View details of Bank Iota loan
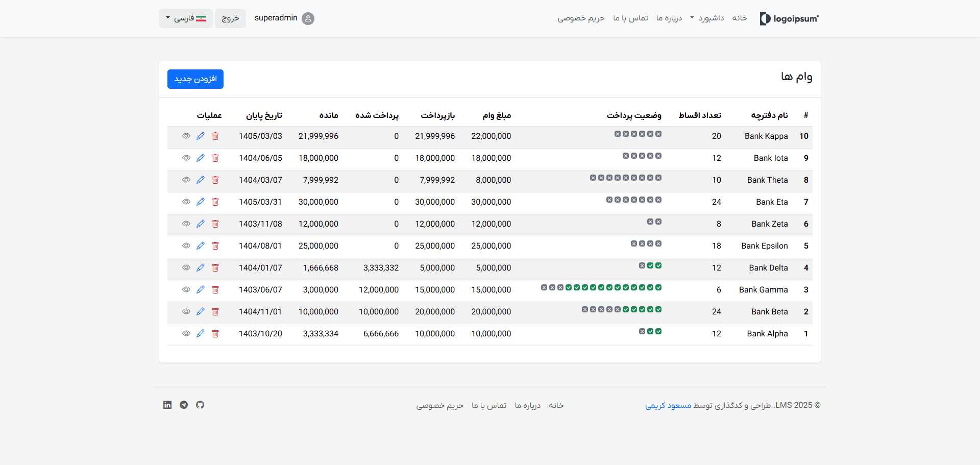The height and width of the screenshot is (465, 980). [186, 158]
